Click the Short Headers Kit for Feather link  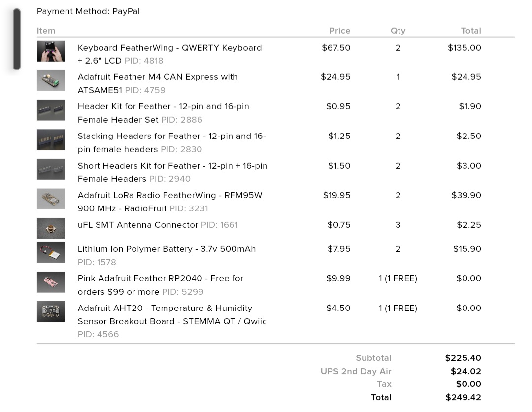pos(173,172)
